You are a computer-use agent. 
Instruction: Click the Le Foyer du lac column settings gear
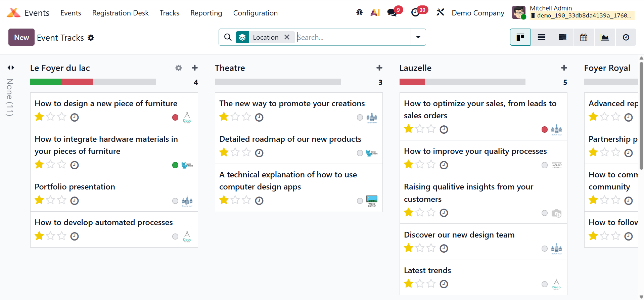[179, 68]
